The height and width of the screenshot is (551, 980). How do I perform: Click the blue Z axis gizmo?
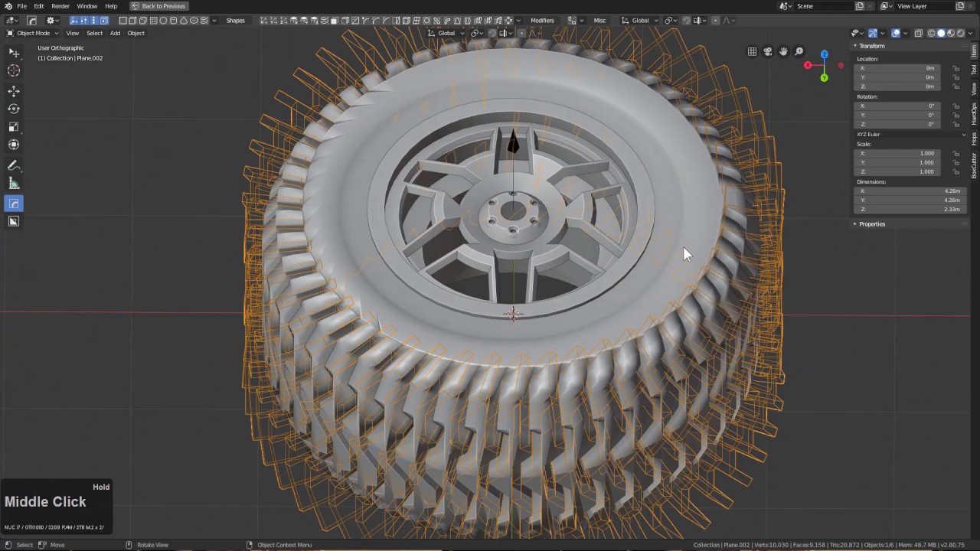tap(824, 54)
